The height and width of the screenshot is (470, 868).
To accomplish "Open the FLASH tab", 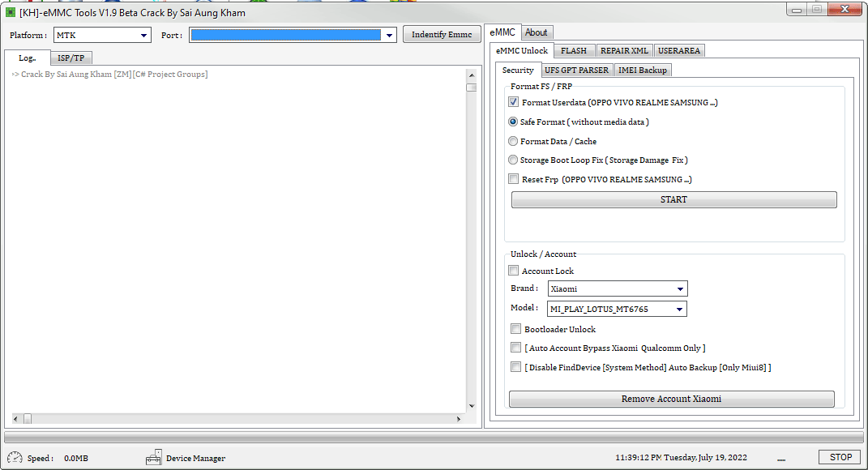I will (574, 49).
